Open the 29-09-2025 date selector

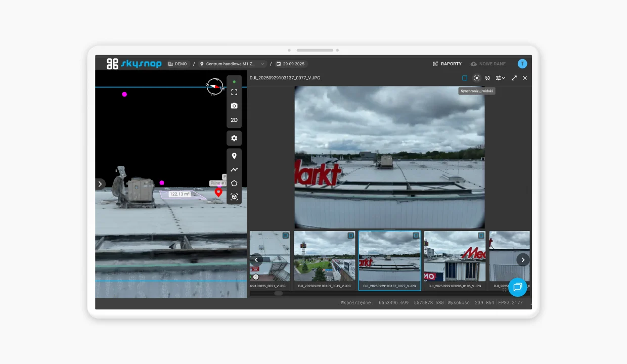pos(291,64)
